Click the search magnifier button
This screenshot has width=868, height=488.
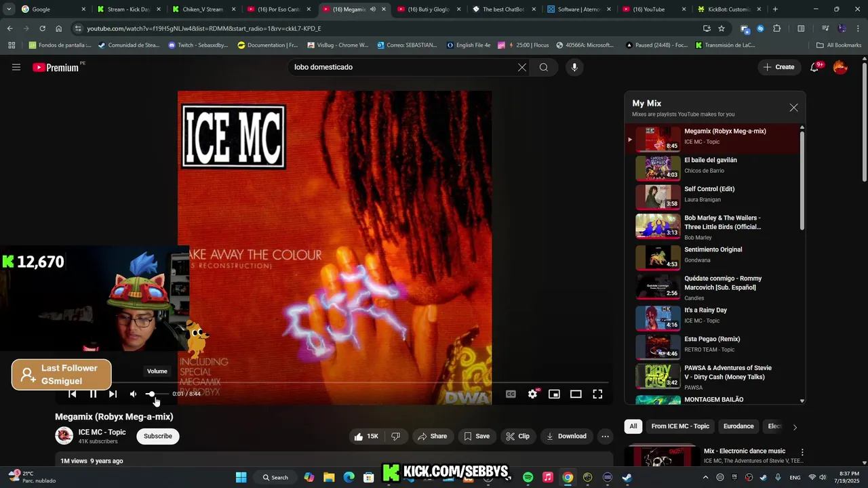pos(544,67)
